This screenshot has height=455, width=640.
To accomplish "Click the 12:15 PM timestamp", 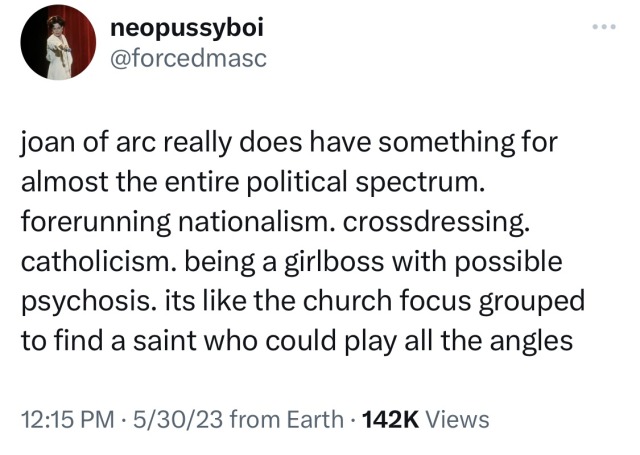I will tap(63, 419).
